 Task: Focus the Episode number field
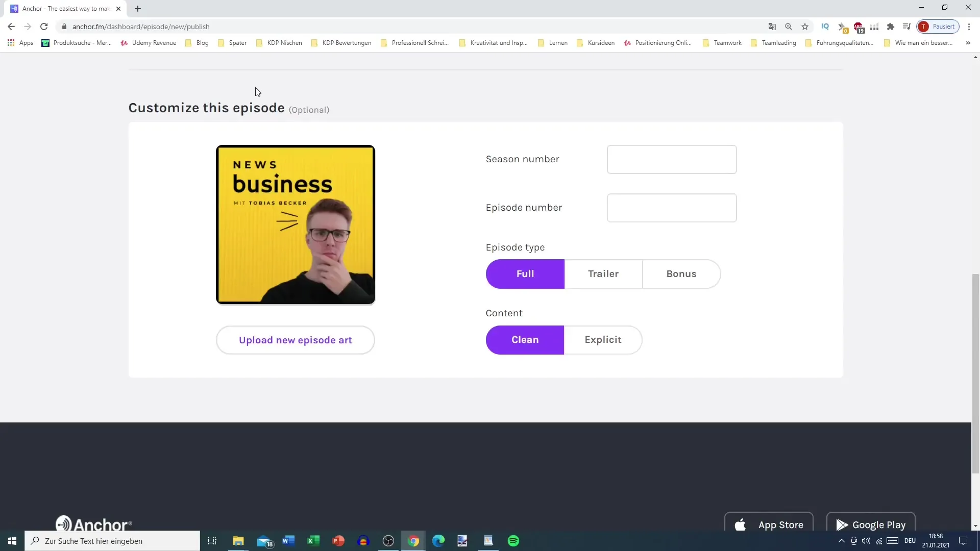(672, 208)
